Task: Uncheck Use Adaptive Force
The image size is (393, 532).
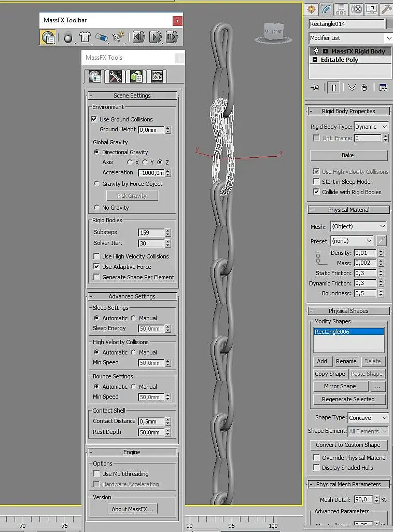Action: pos(96,267)
